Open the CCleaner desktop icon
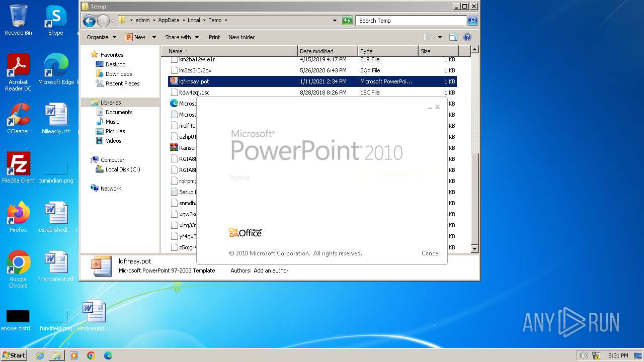Screen dimensions: 644x362 [18, 119]
